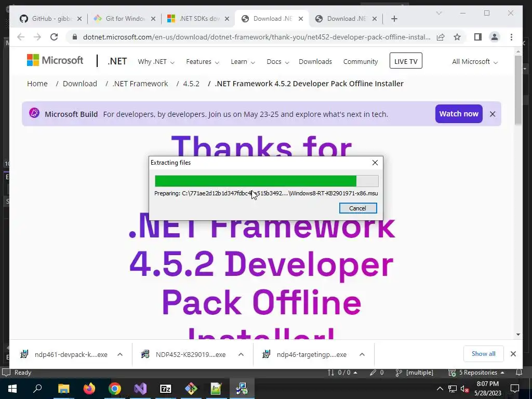The image size is (532, 399).
Task: Click the Microsoft logo
Action: [55, 60]
